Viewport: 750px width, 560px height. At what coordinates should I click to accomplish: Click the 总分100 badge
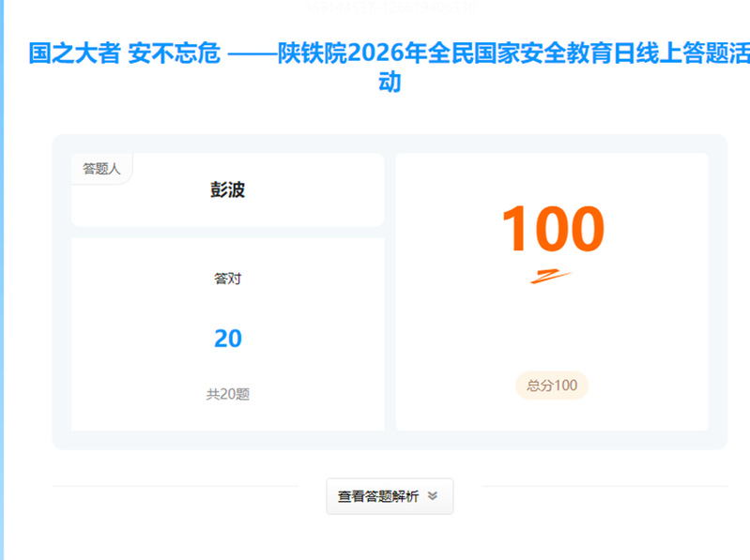552,386
